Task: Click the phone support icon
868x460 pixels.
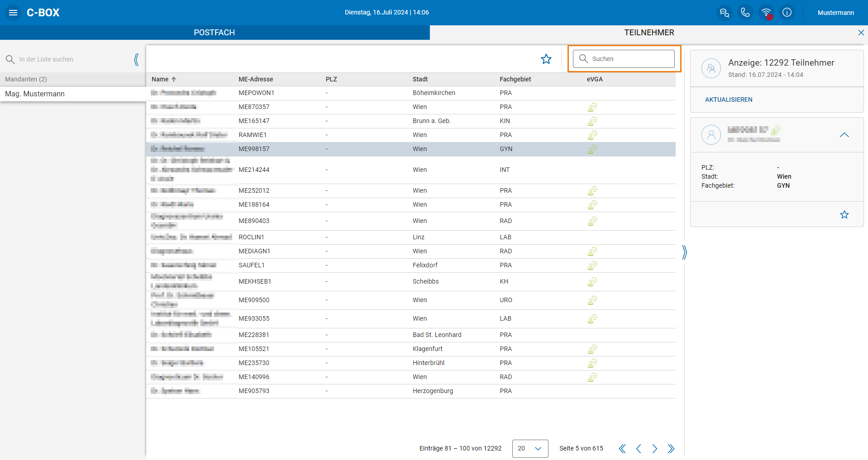Action: (x=745, y=13)
